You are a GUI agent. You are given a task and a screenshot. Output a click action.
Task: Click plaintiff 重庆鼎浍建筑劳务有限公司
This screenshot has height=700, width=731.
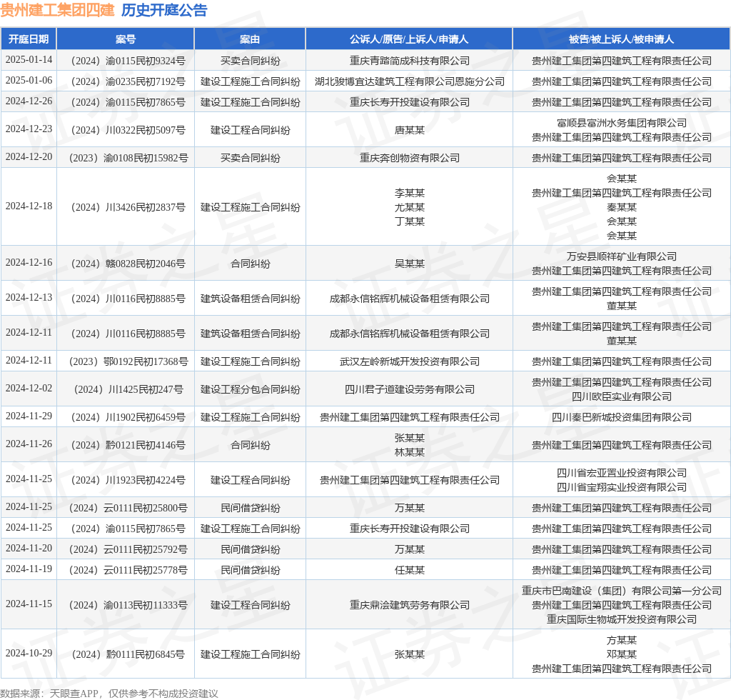pos(409,605)
